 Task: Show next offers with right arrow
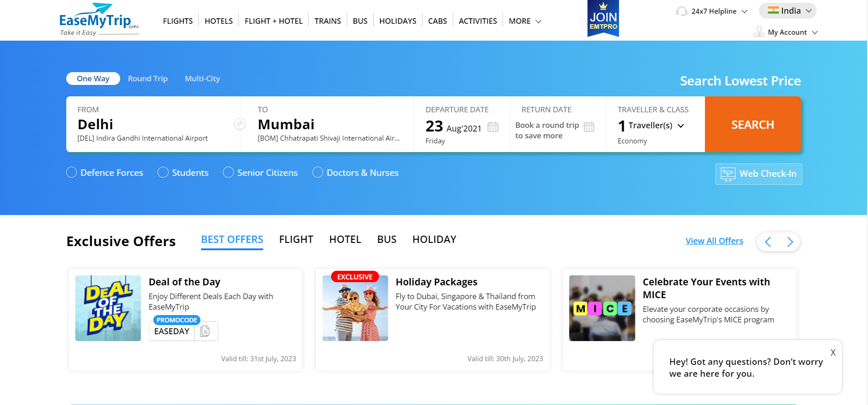[x=790, y=242]
